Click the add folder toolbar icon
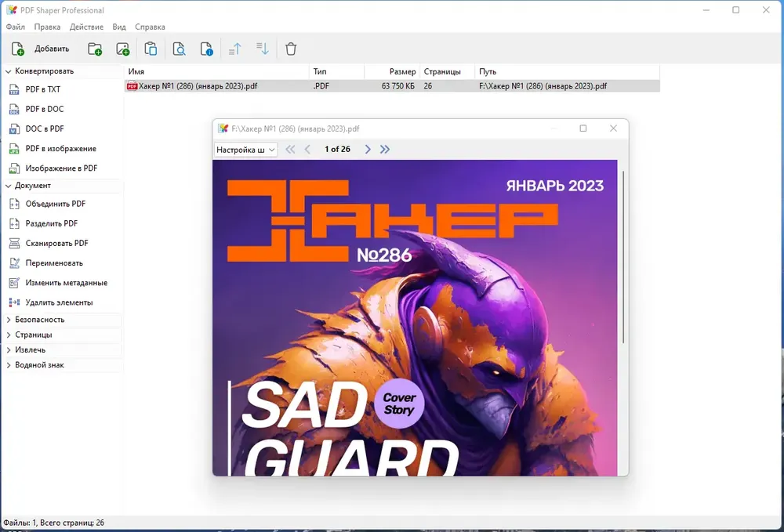Screen dimensions: 784x532 (x=95, y=49)
